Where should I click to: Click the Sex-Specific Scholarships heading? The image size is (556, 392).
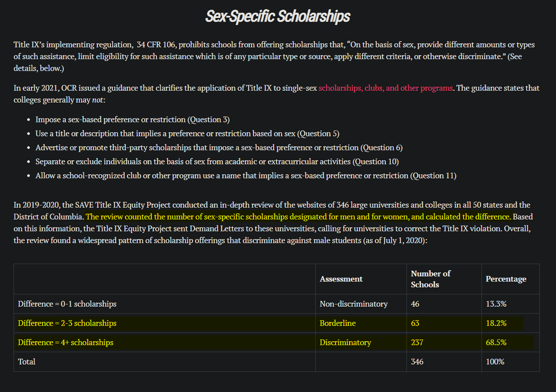pos(278,17)
